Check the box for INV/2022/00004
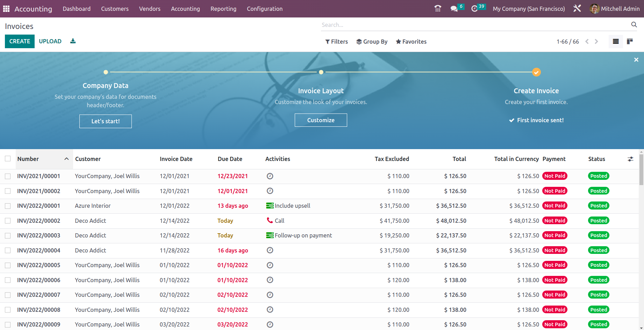This screenshot has width=644, height=330. click(8, 250)
